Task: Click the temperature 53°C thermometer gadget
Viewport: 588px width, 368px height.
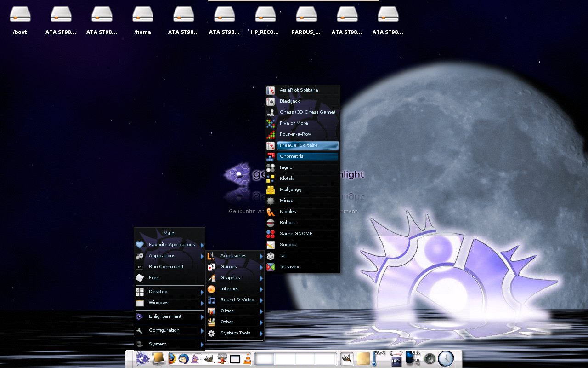Action: point(378,358)
